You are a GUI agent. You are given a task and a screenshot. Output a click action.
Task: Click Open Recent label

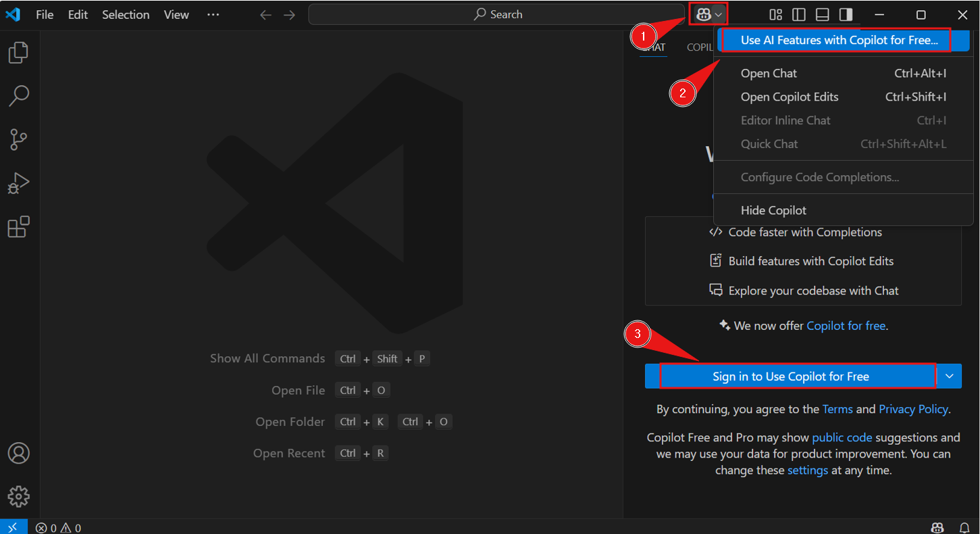[x=289, y=454]
